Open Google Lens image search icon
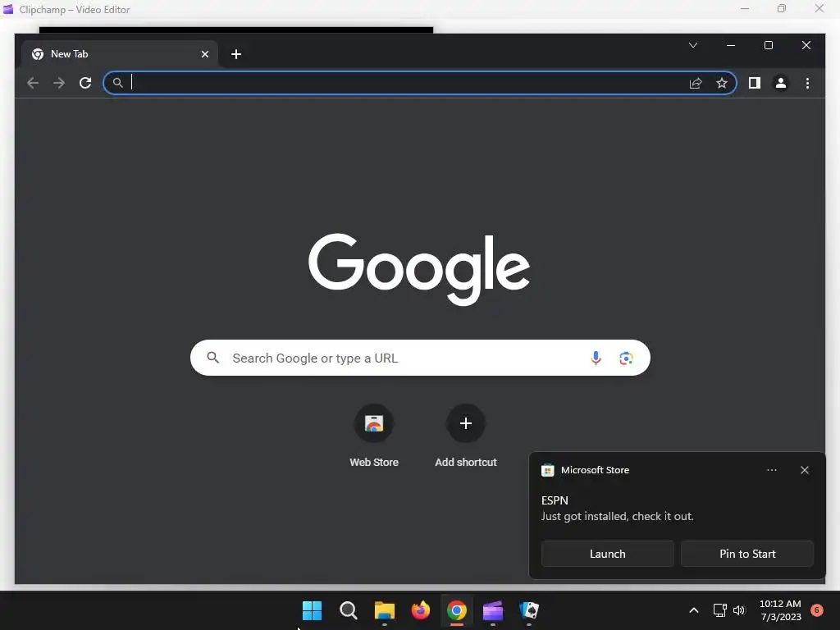The width and height of the screenshot is (840, 630). 626,358
